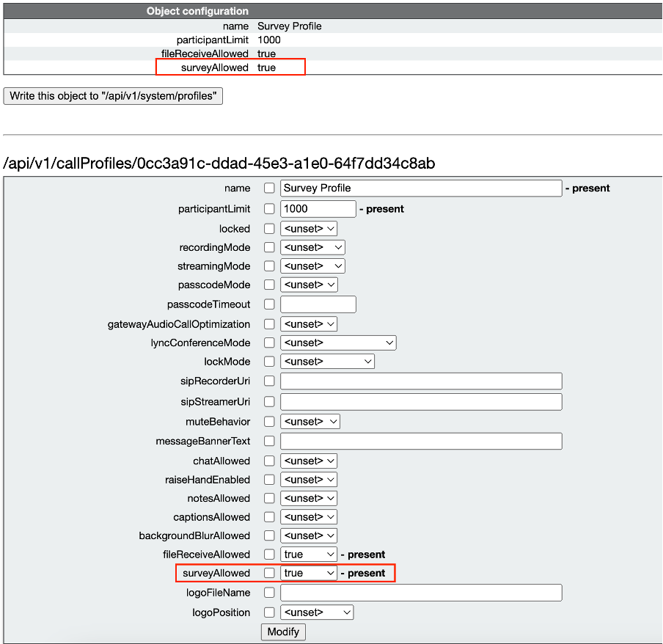Click the sipRecorderUri input field
Screen dimensions: 663x644
(x=421, y=381)
